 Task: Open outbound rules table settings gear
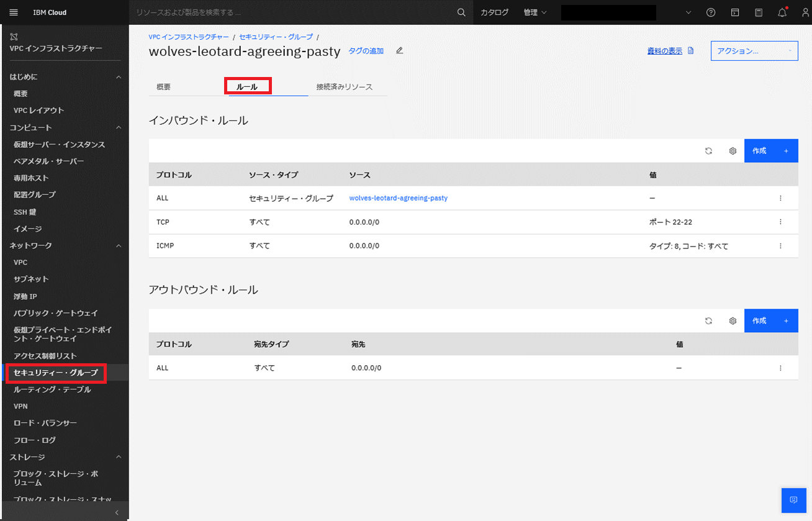tap(733, 321)
